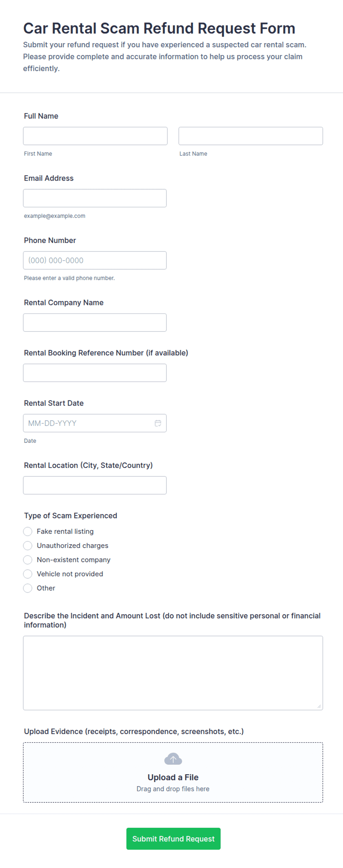Click the Email Address input
Image resolution: width=343 pixels, height=868 pixels.
(95, 198)
